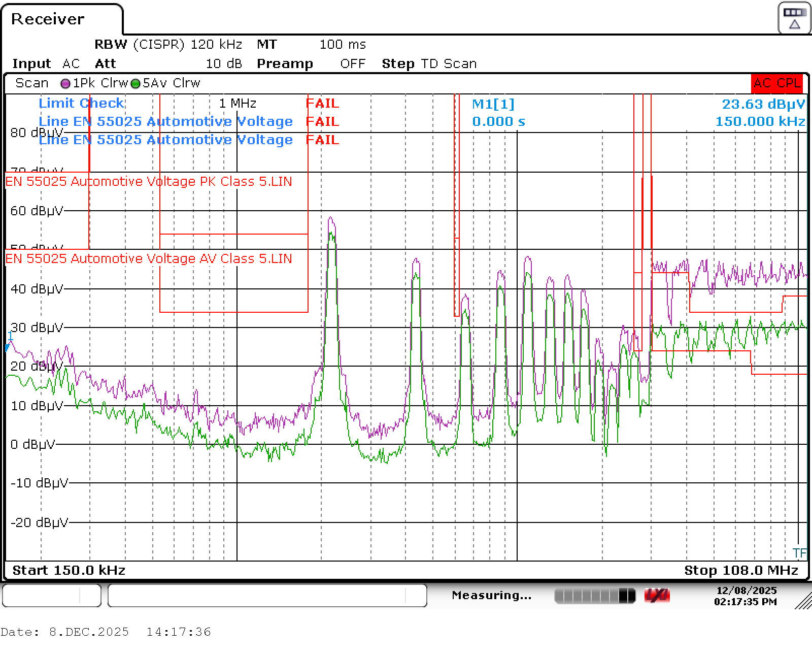
Task: Select the M1 marker on the trace
Action: point(9,339)
